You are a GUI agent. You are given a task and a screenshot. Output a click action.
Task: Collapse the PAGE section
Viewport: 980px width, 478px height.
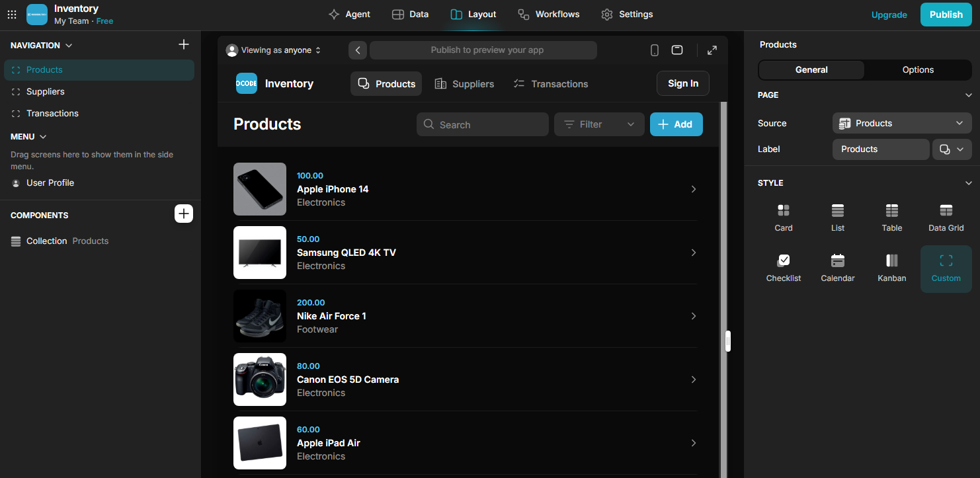[968, 95]
